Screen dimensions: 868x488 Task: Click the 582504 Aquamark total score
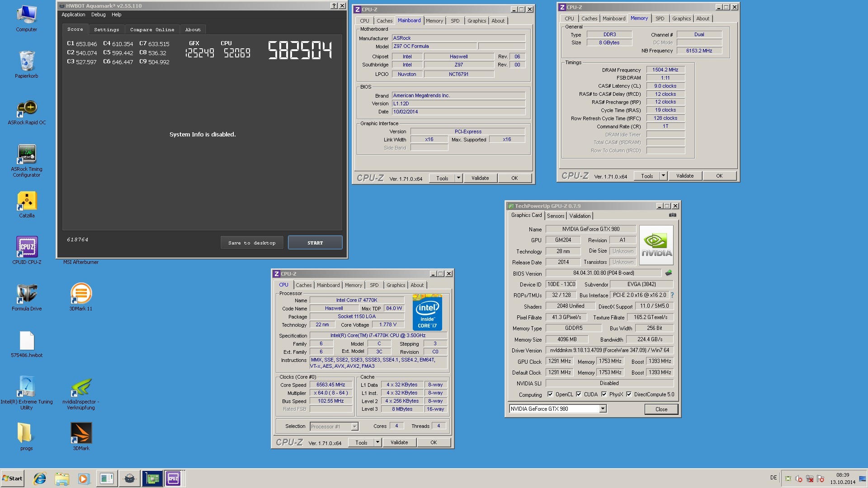point(300,50)
